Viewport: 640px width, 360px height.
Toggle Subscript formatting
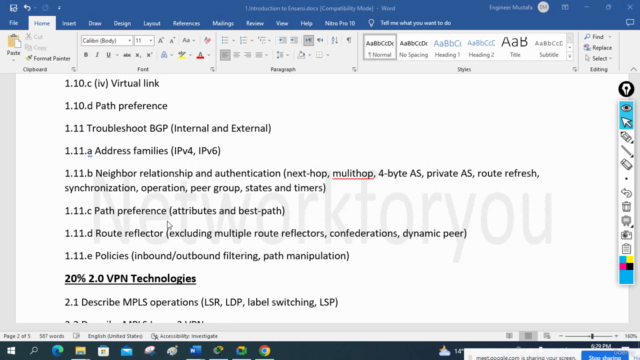(138, 55)
